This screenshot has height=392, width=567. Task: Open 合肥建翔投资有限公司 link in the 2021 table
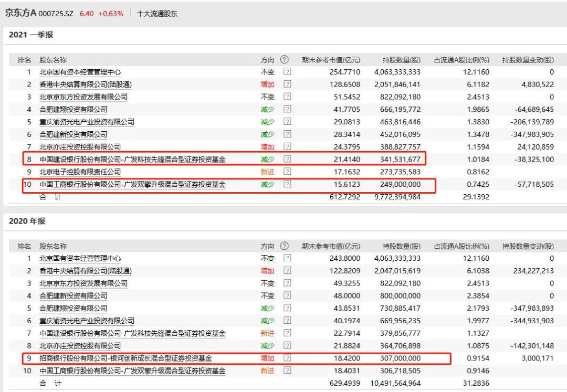pos(73,110)
